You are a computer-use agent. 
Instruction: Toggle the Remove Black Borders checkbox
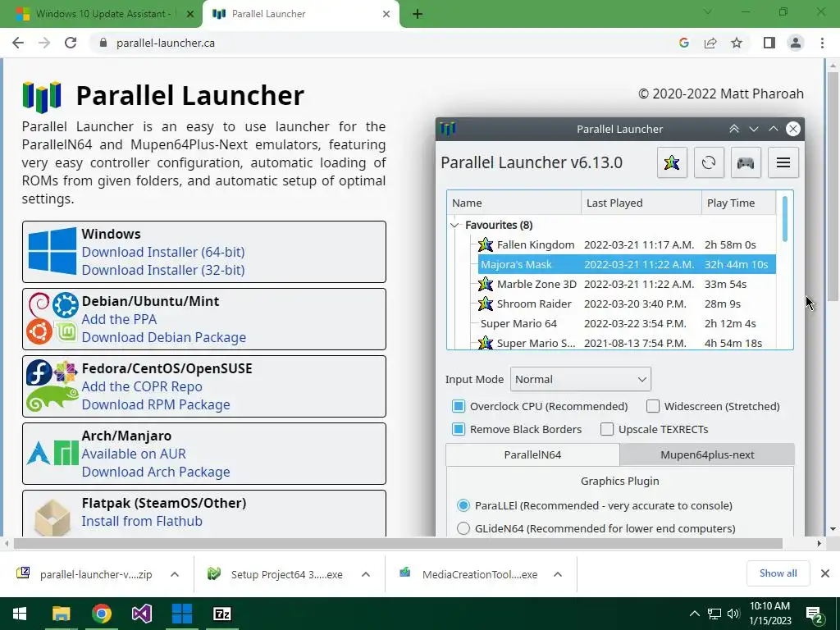pyautogui.click(x=458, y=429)
